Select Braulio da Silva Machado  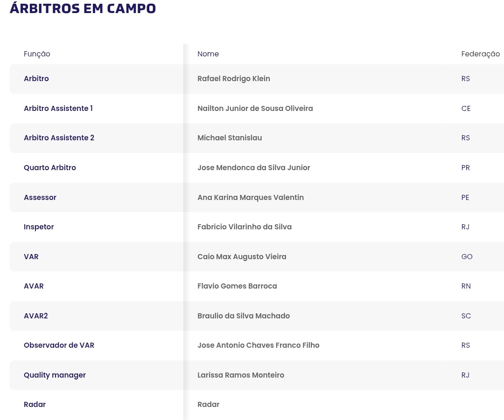[244, 316]
